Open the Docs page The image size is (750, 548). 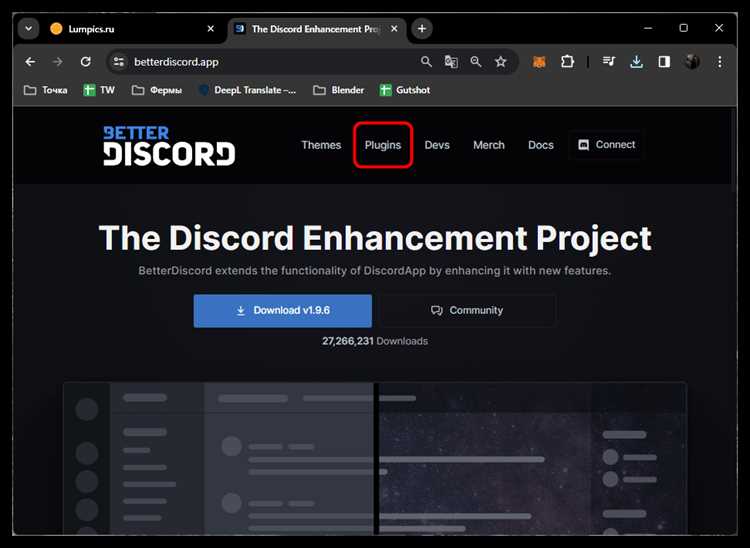(x=541, y=145)
